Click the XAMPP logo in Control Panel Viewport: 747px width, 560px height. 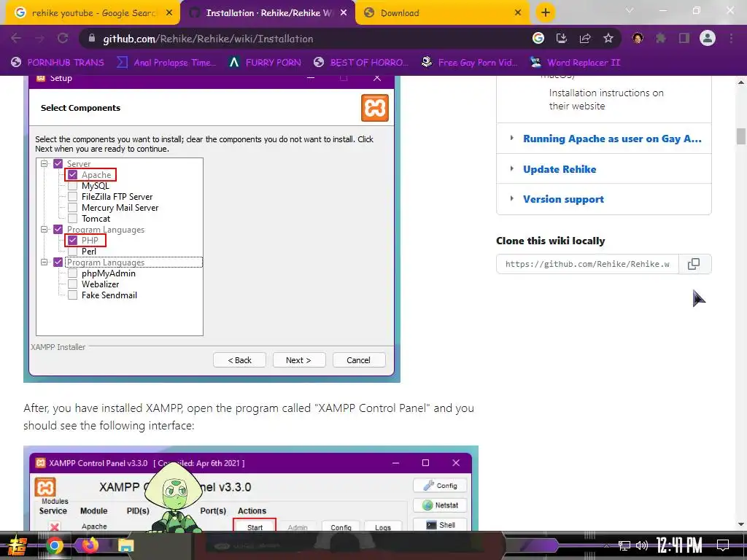(x=45, y=488)
